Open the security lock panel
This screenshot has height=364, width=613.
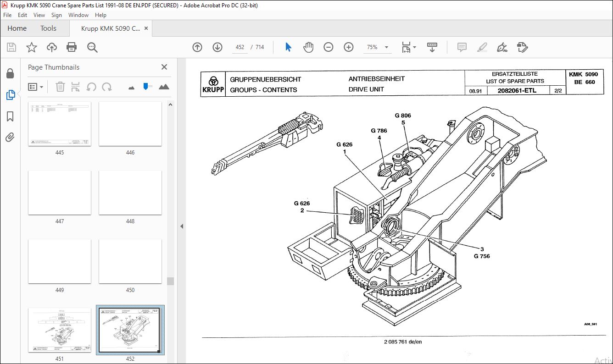[10, 74]
